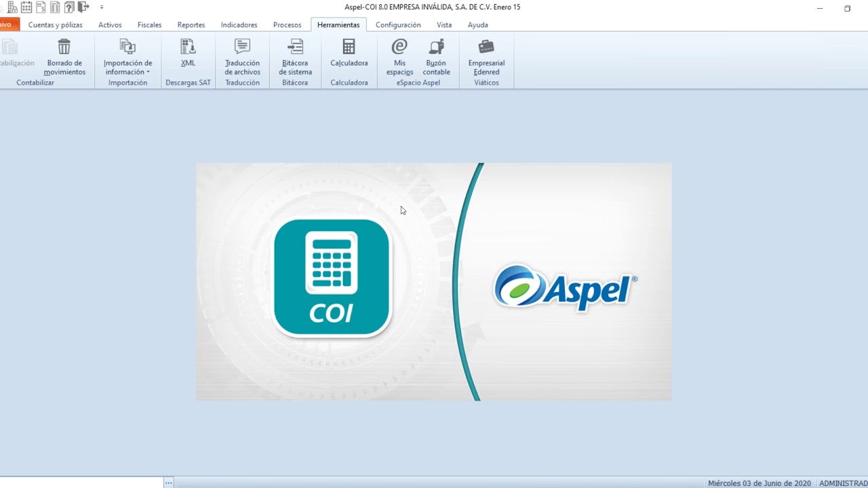The image size is (868, 488).
Task: Open Empresarial Edenred viáticos
Action: click(486, 57)
